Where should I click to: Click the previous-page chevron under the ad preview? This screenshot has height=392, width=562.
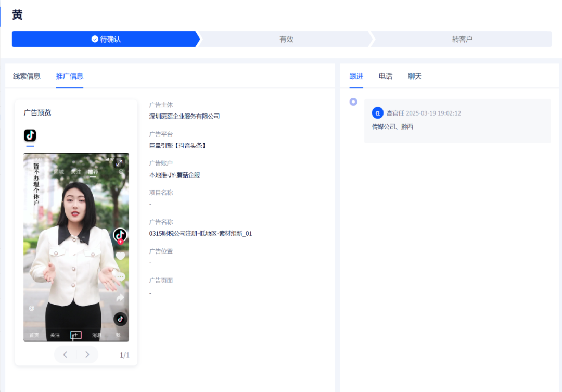tap(65, 355)
